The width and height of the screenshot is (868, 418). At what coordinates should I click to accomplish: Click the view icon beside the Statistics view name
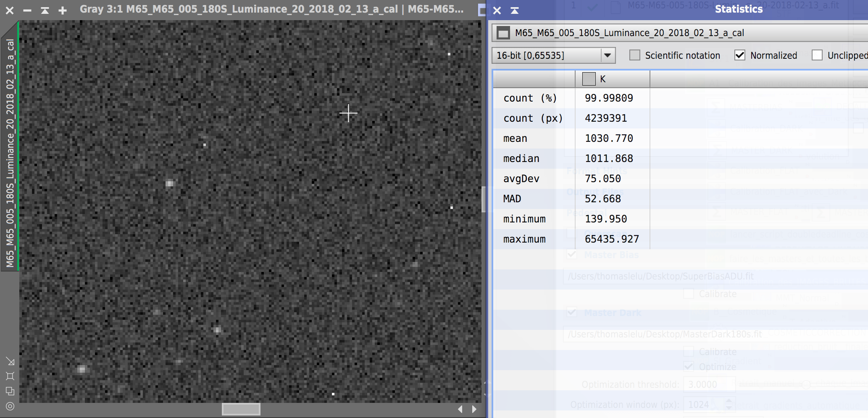503,33
